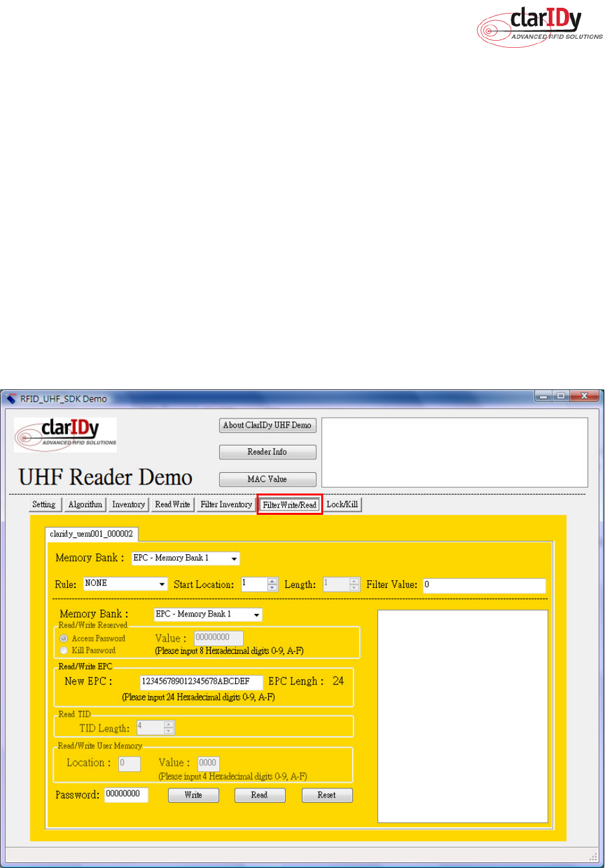The height and width of the screenshot is (868, 605).
Task: Open the Filter Inventory tab
Action: pyautogui.click(x=226, y=505)
